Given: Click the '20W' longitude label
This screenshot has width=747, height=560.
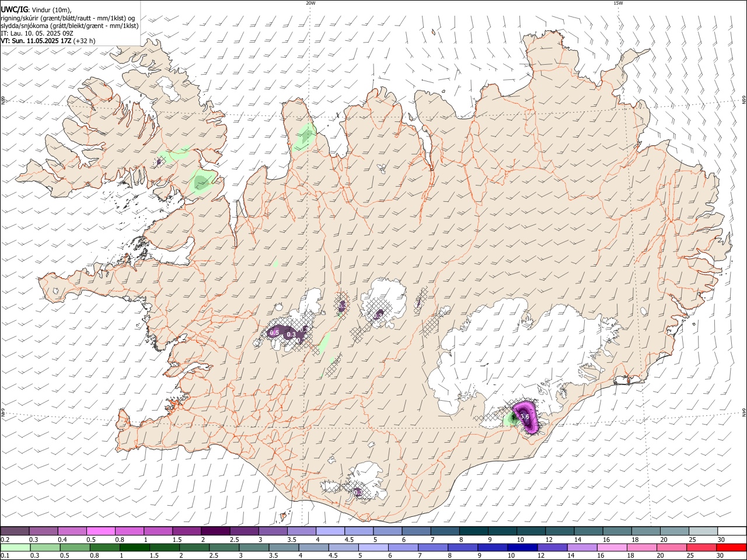Looking at the screenshot, I should click(310, 3).
